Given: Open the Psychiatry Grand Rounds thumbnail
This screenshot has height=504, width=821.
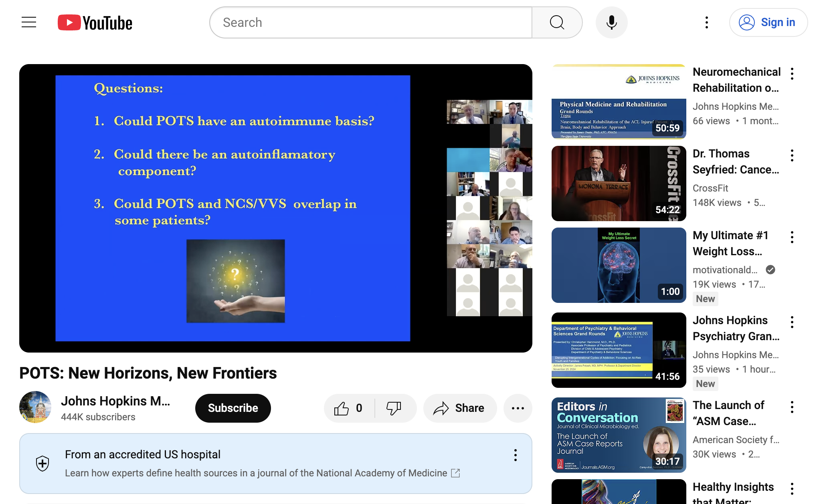Looking at the screenshot, I should [x=619, y=350].
